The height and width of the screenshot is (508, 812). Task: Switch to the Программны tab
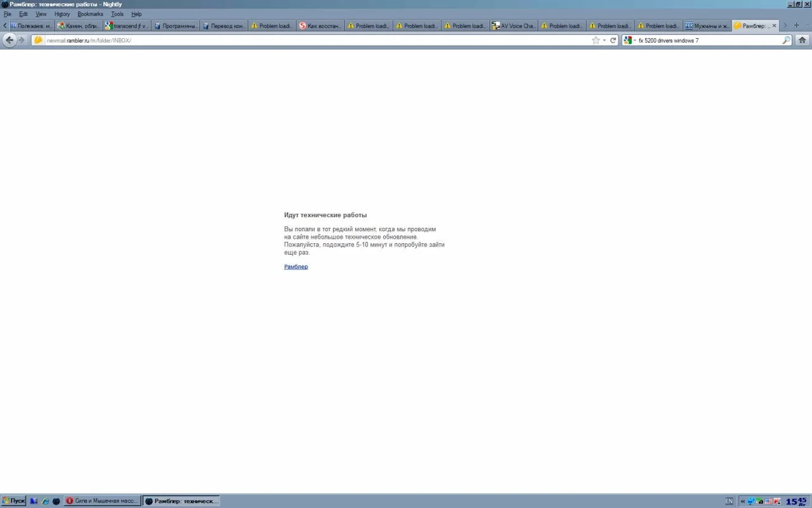[176, 26]
